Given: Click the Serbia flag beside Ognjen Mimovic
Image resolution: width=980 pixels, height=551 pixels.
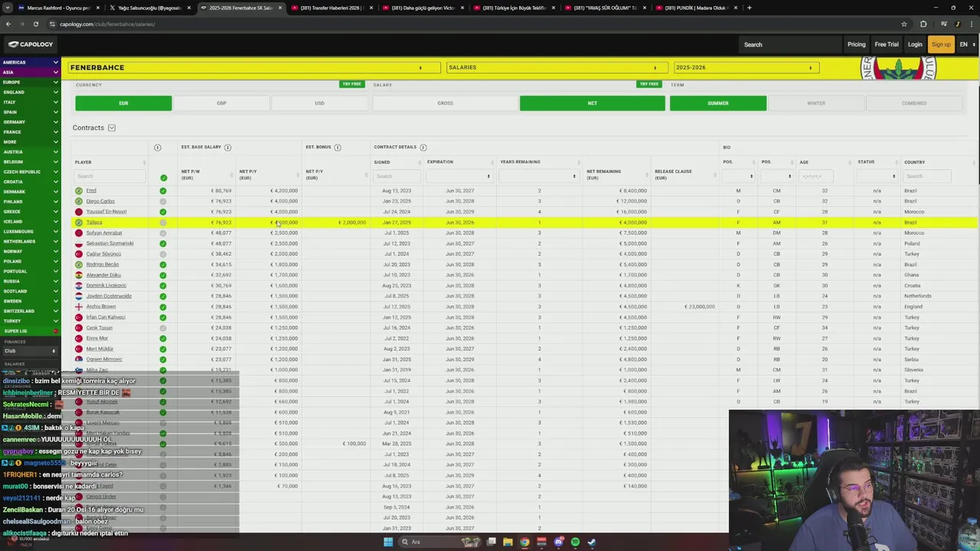Looking at the screenshot, I should [79, 359].
